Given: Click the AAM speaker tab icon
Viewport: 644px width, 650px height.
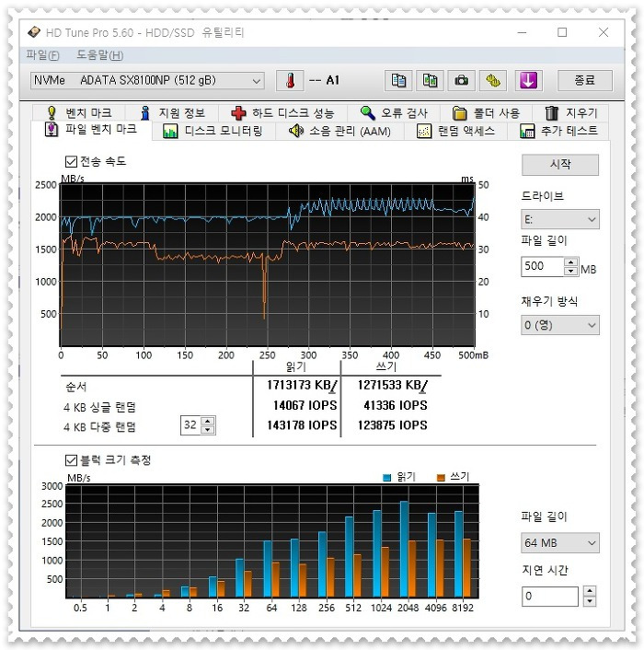Looking at the screenshot, I should [x=295, y=132].
